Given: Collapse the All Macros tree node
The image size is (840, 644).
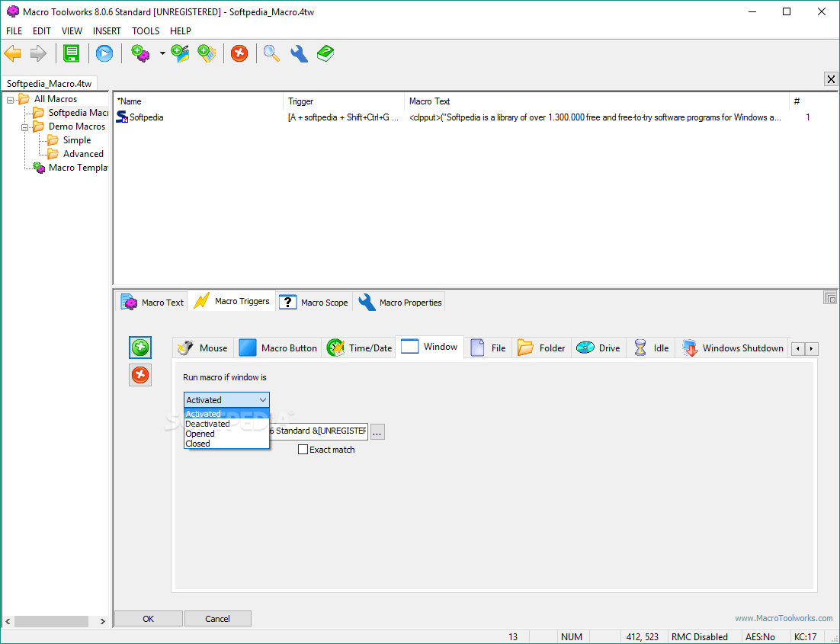Looking at the screenshot, I should pyautogui.click(x=10, y=100).
